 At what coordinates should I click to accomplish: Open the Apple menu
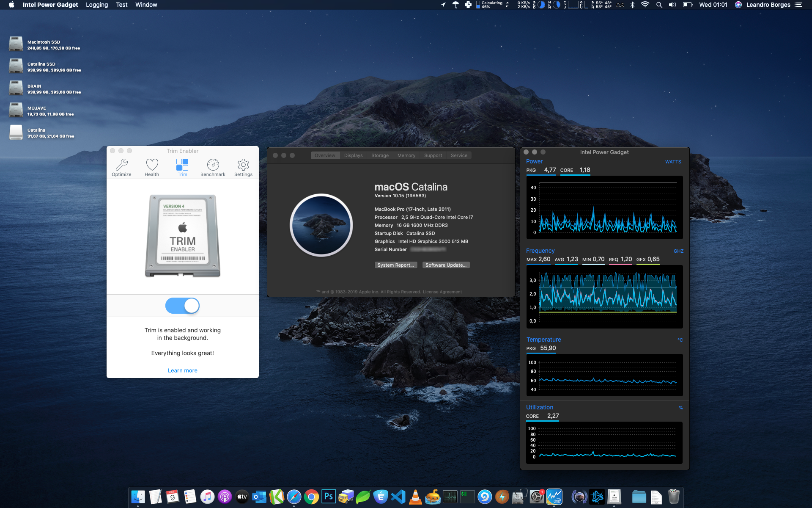(11, 5)
